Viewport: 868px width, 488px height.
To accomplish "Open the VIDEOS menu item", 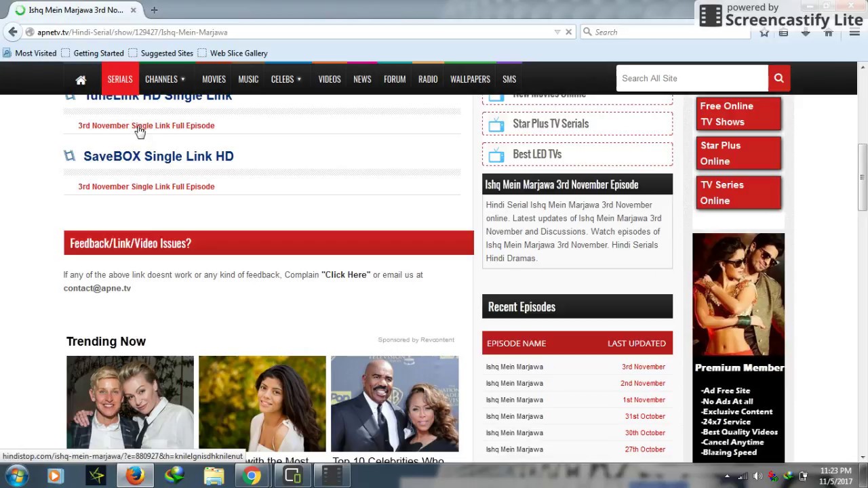I will pyautogui.click(x=330, y=79).
